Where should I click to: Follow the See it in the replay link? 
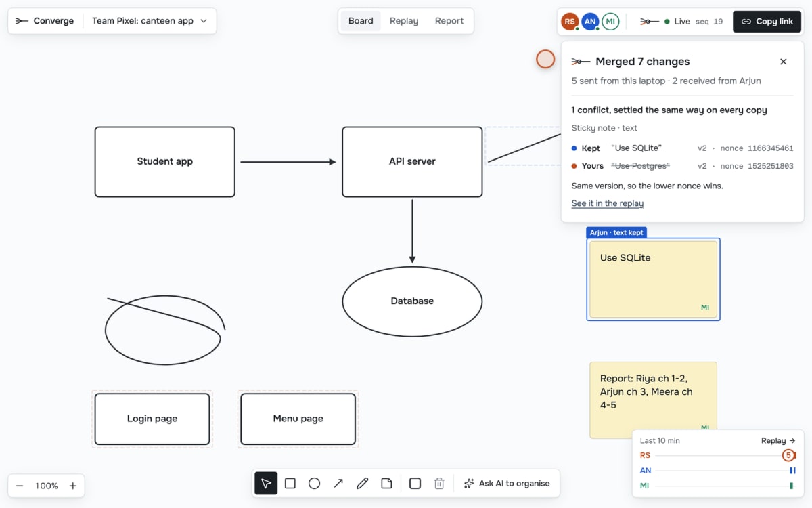608,203
